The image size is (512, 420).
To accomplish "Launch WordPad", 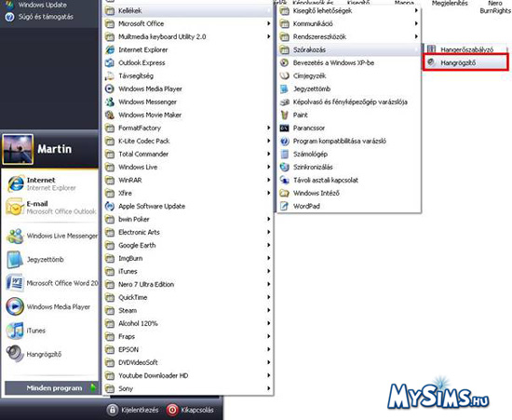I will click(349, 206).
